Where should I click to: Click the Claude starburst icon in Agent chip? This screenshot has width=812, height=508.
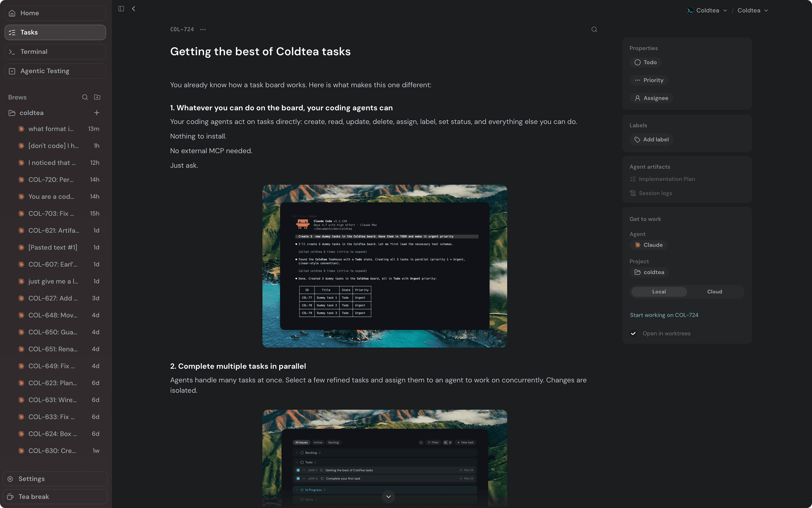pyautogui.click(x=637, y=245)
